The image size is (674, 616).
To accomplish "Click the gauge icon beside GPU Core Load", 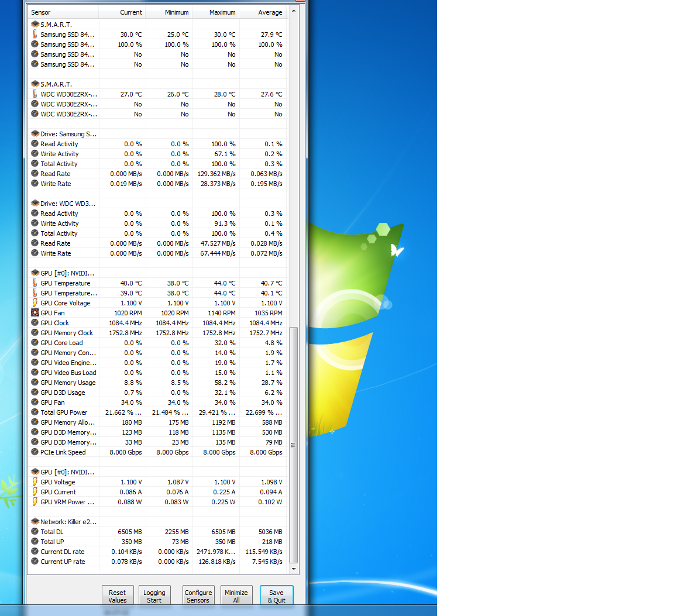I will pos(35,342).
